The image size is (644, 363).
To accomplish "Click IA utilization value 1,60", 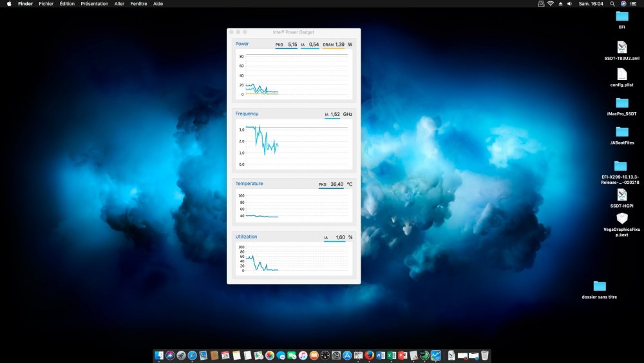I will pyautogui.click(x=341, y=237).
